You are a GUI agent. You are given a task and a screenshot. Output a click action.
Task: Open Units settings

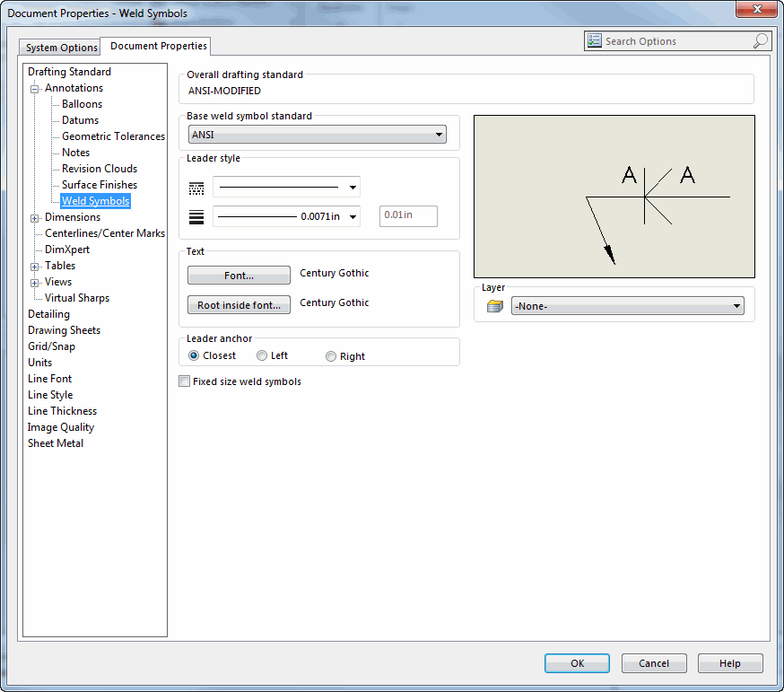pos(40,363)
